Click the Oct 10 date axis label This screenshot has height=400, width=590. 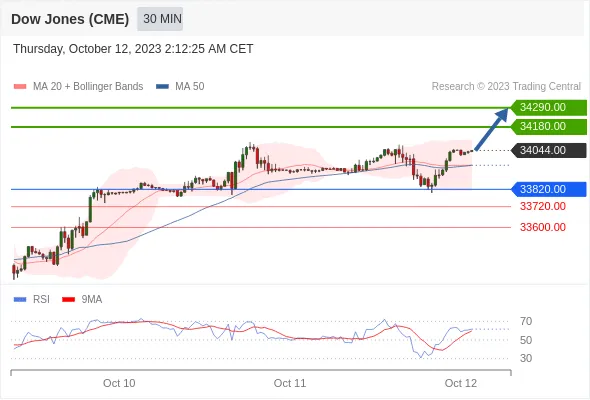119,383
